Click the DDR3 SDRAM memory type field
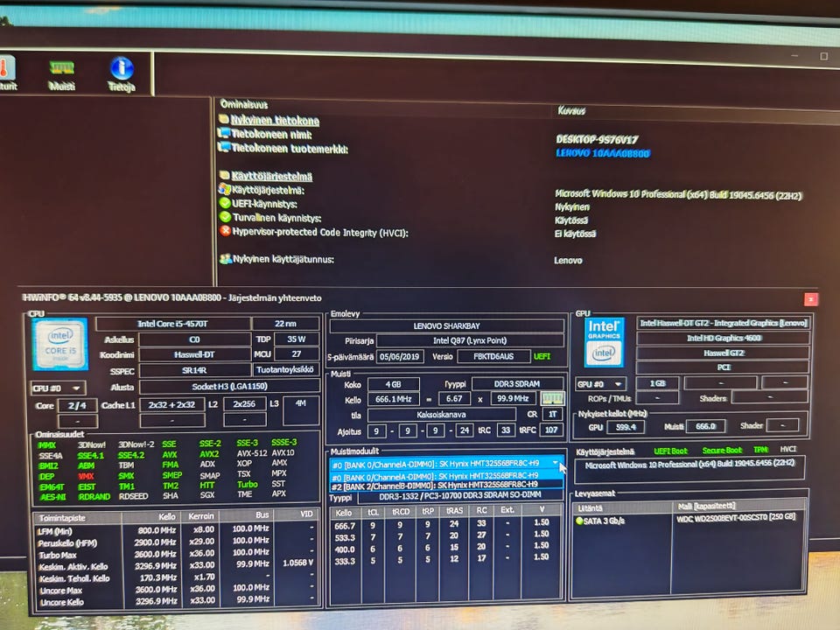This screenshot has height=630, width=840. 517,384
